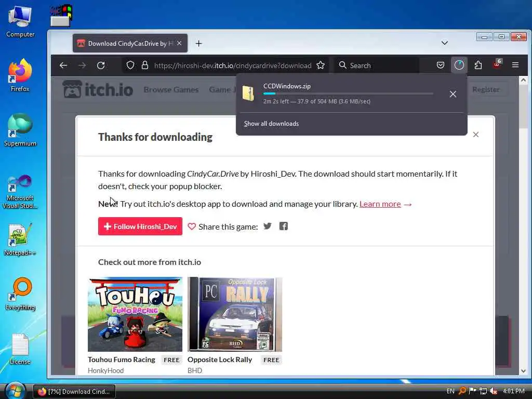Click the Action Center flag tray icon
Image resolution: width=532 pixels, height=399 pixels.
(473, 391)
